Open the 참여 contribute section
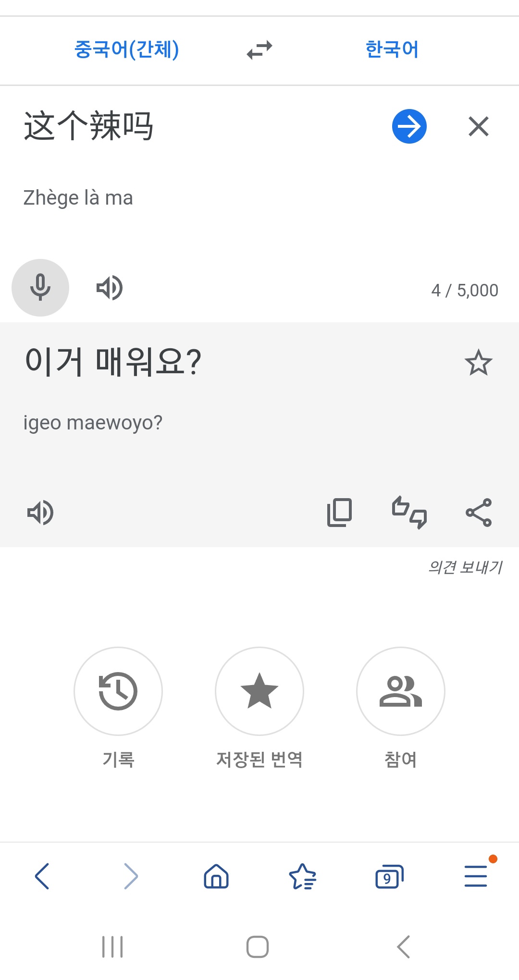This screenshot has width=519, height=980. [400, 691]
